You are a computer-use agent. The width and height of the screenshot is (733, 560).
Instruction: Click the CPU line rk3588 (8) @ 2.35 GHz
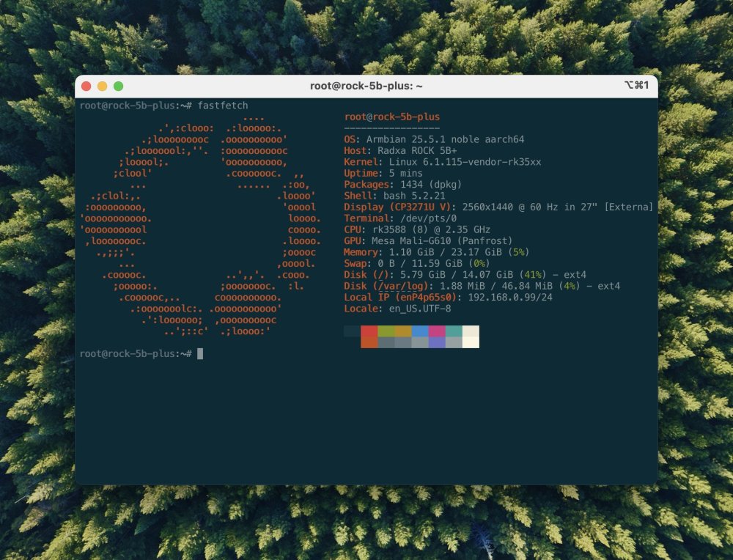pyautogui.click(x=417, y=229)
